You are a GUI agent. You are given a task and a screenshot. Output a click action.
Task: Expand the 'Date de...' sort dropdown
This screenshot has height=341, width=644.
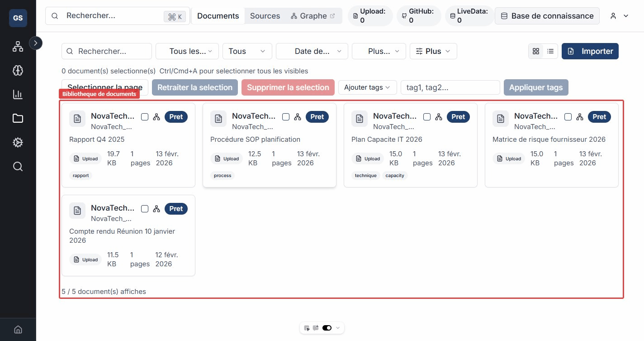click(x=312, y=51)
